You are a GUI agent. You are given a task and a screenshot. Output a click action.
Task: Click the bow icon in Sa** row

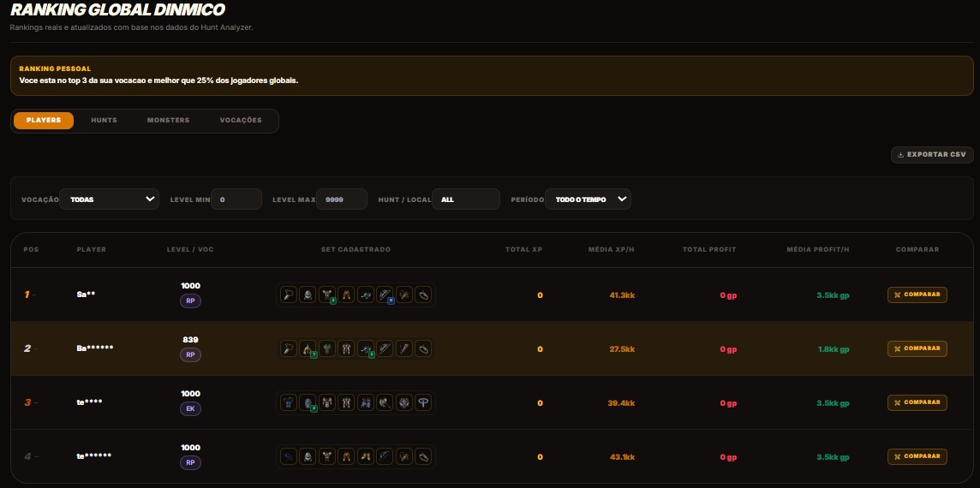tap(385, 295)
